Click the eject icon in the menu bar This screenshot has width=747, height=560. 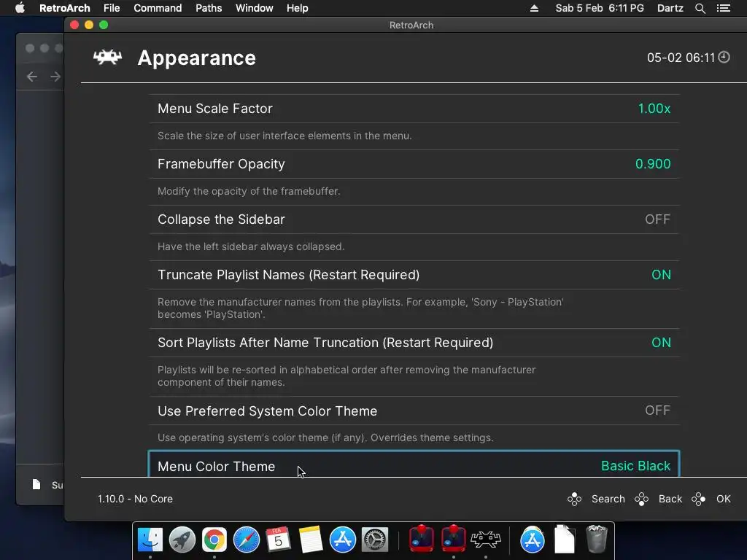[x=534, y=8]
